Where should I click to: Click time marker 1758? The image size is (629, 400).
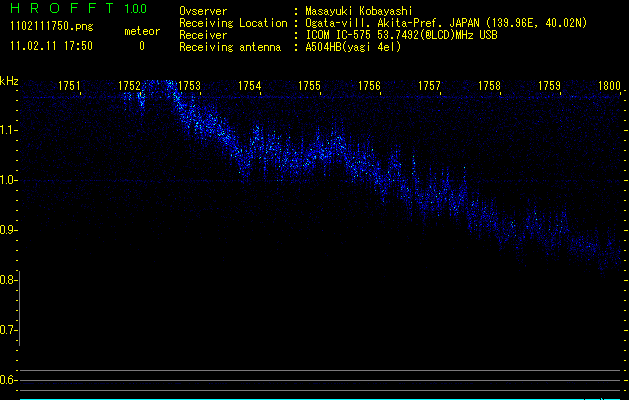click(490, 86)
